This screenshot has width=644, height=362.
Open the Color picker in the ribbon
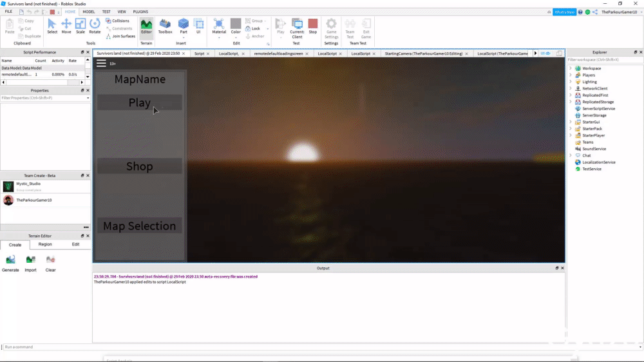(x=236, y=26)
